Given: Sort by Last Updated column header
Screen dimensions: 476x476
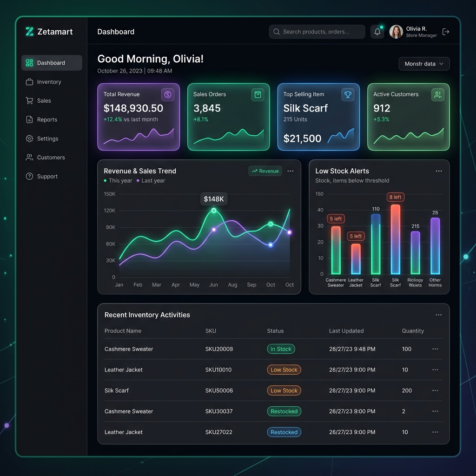Looking at the screenshot, I should pyautogui.click(x=346, y=331).
